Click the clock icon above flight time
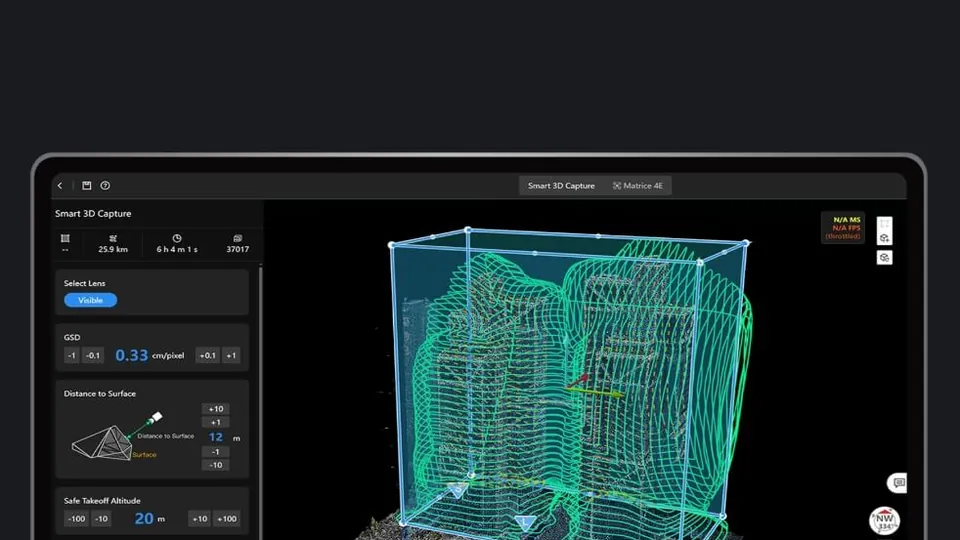The width and height of the screenshot is (960, 540). click(x=177, y=238)
